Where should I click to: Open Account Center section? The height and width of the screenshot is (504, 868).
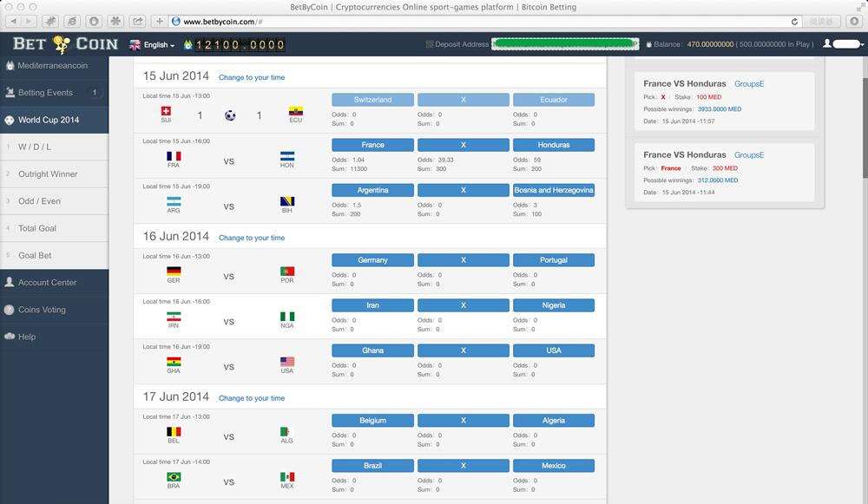(x=54, y=282)
